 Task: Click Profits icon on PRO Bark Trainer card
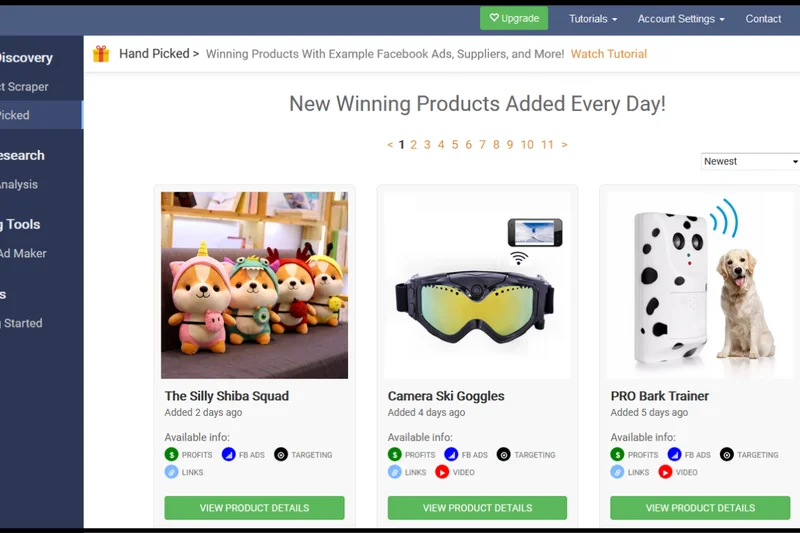[618, 455]
